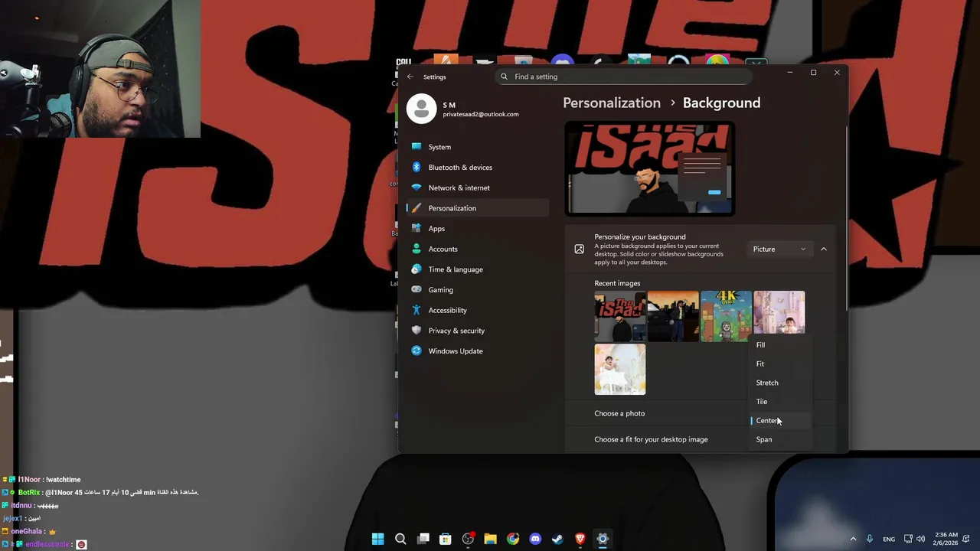Open Privacy & security settings
The height and width of the screenshot is (551, 980).
pyautogui.click(x=478, y=331)
